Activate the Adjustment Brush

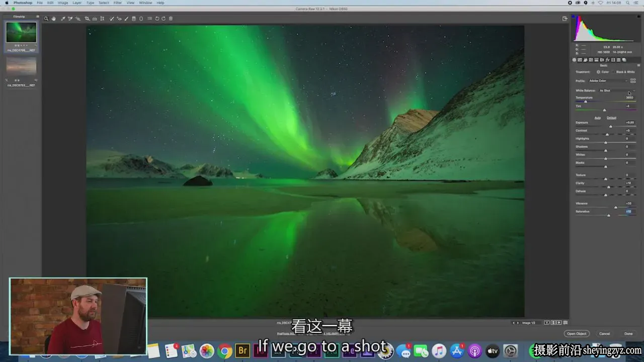click(127, 19)
